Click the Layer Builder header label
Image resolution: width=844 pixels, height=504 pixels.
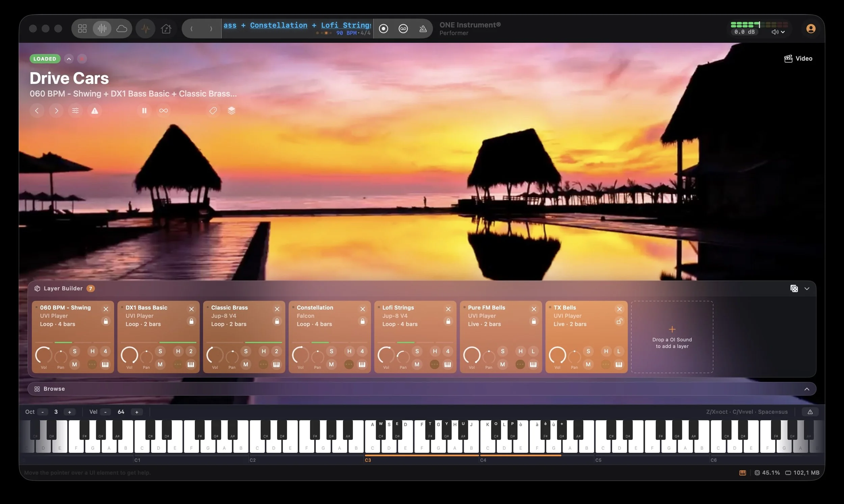63,288
